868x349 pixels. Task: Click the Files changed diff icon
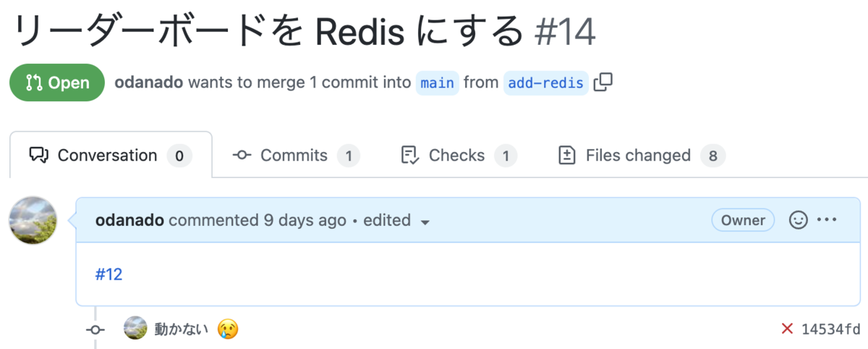(567, 155)
